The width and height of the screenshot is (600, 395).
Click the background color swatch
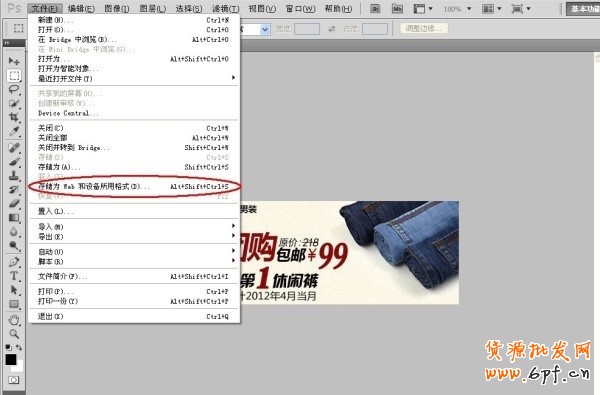19,367
